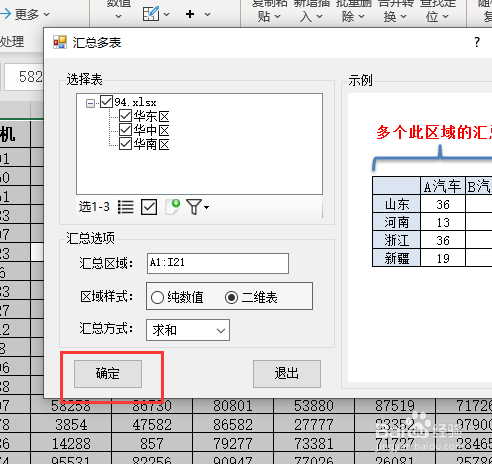Click spreadsheet cell with value 86582

point(233,425)
